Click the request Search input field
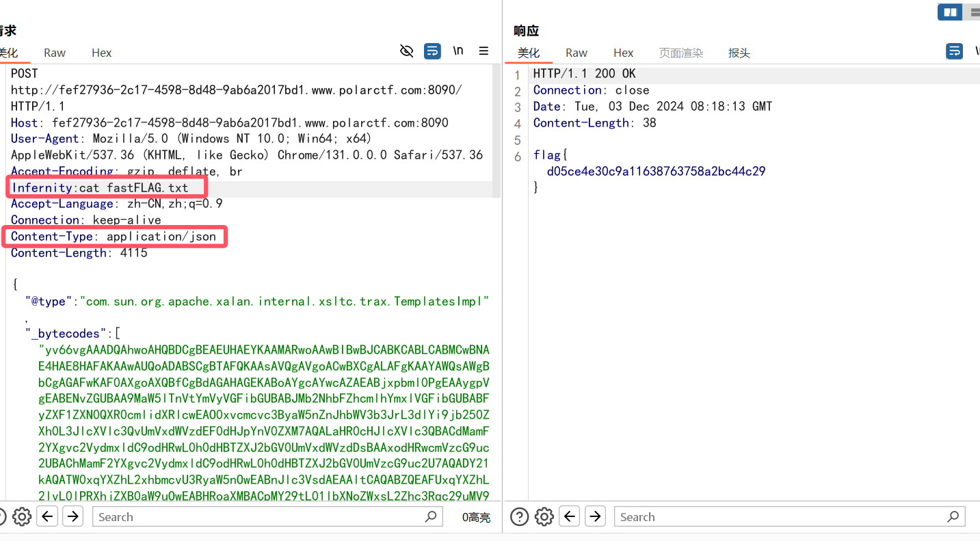Screen dimensions: 980x541 tap(267, 517)
